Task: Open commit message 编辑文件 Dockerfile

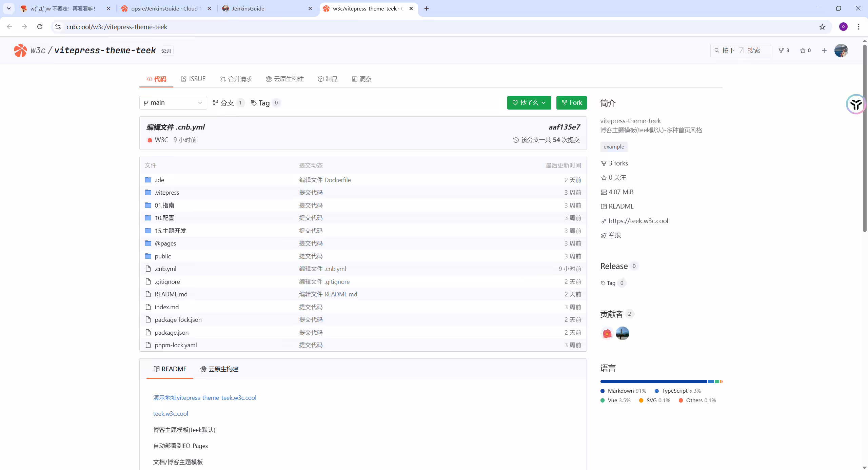Action: pyautogui.click(x=325, y=180)
